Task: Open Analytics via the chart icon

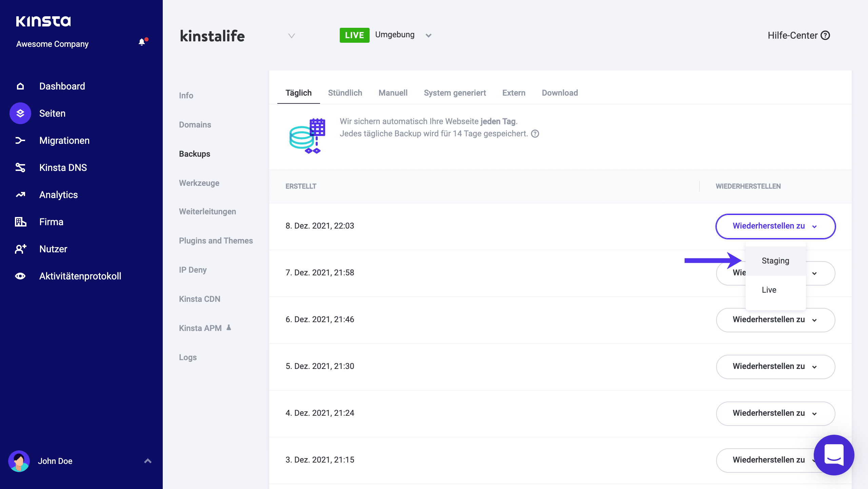Action: (x=20, y=195)
